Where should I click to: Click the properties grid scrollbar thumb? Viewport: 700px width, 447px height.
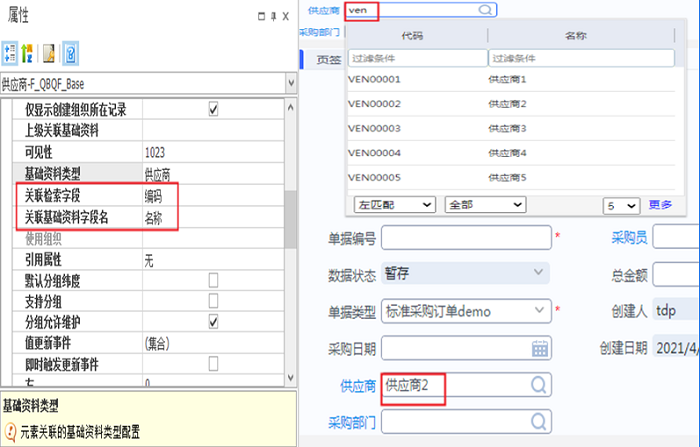291,219
